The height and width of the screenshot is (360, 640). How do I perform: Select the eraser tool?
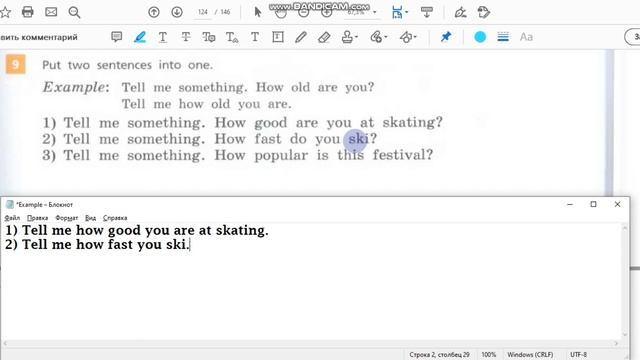pos(324,37)
